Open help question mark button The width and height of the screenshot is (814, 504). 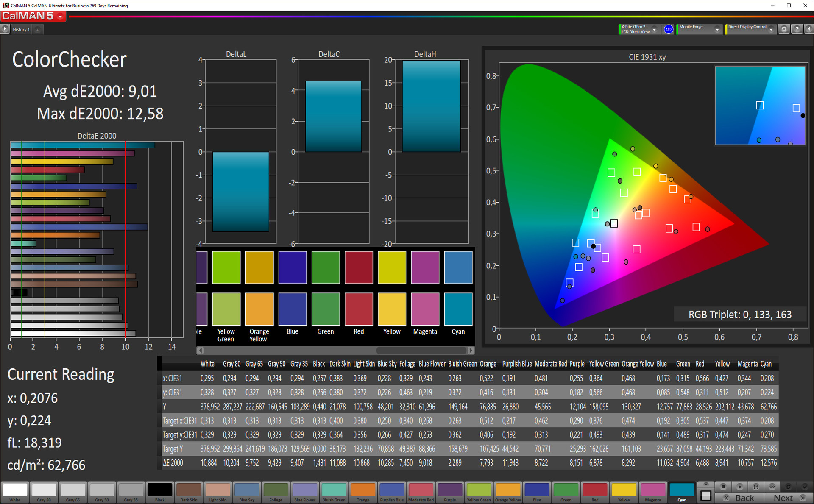tap(797, 29)
